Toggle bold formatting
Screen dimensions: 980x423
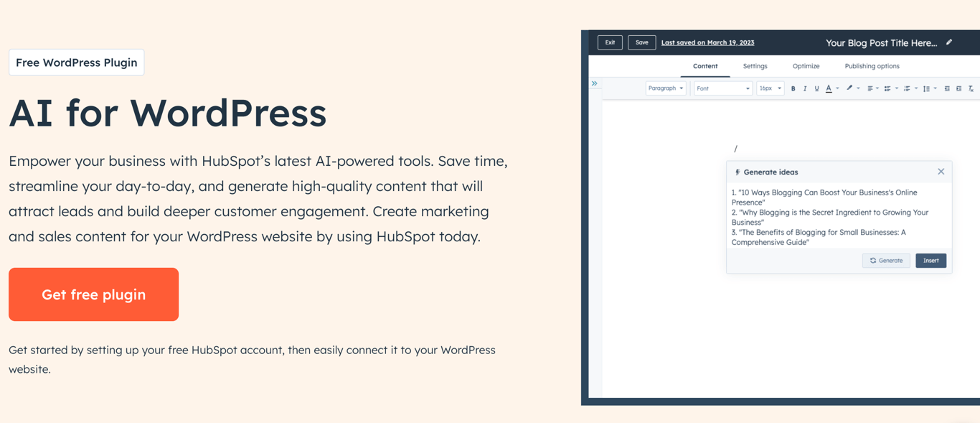[x=793, y=88]
